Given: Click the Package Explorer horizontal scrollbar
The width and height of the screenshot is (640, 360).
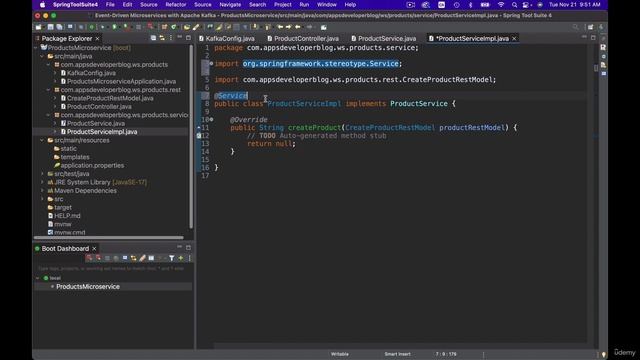Looking at the screenshot, I should tap(109, 238).
